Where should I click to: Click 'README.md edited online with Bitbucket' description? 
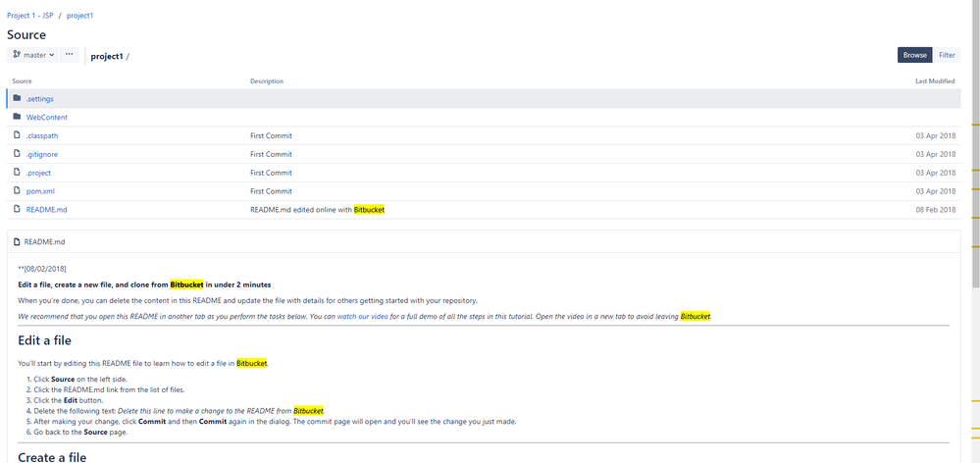click(317, 210)
